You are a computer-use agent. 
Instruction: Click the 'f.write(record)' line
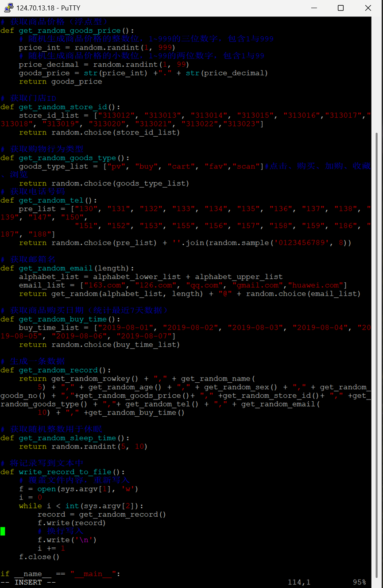[72, 523]
